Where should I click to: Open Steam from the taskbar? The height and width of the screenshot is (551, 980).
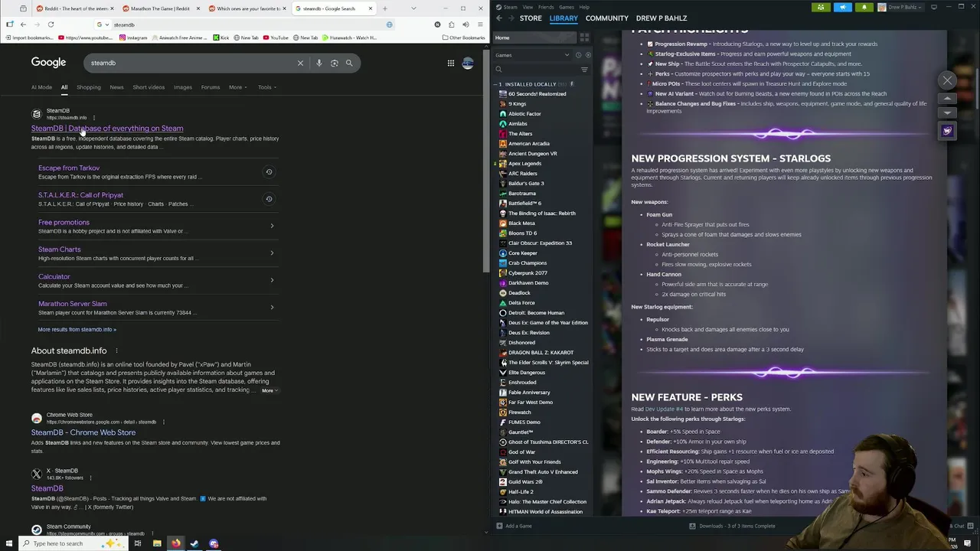194,543
